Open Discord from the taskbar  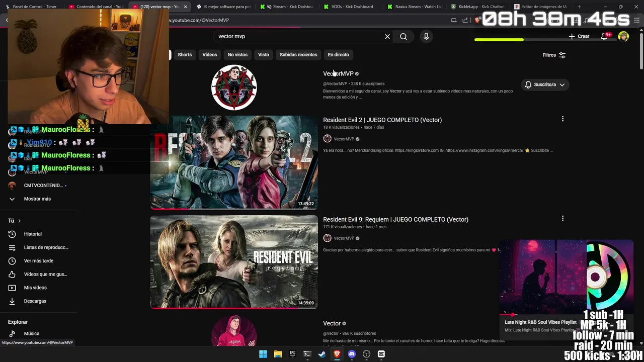(352, 354)
